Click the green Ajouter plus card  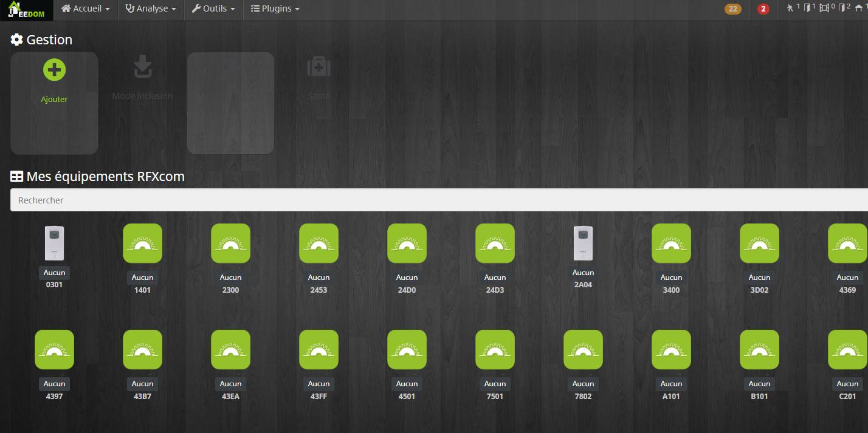pos(54,103)
